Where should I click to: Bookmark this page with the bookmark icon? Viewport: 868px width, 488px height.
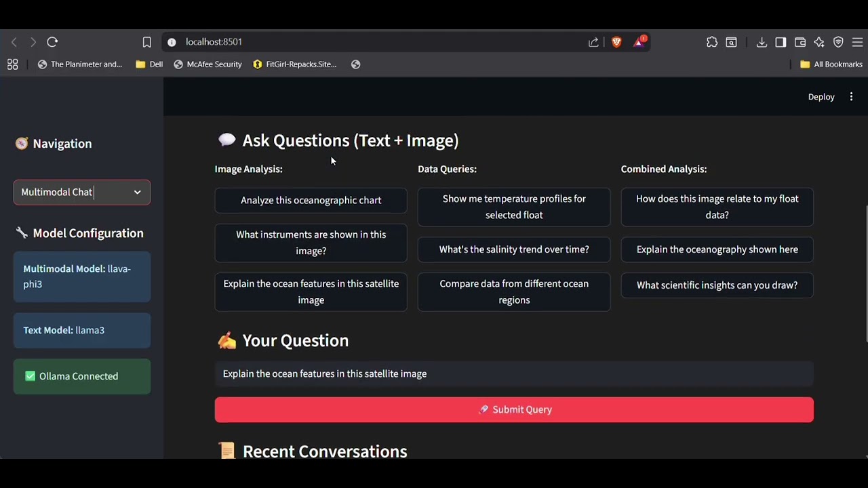tap(146, 42)
